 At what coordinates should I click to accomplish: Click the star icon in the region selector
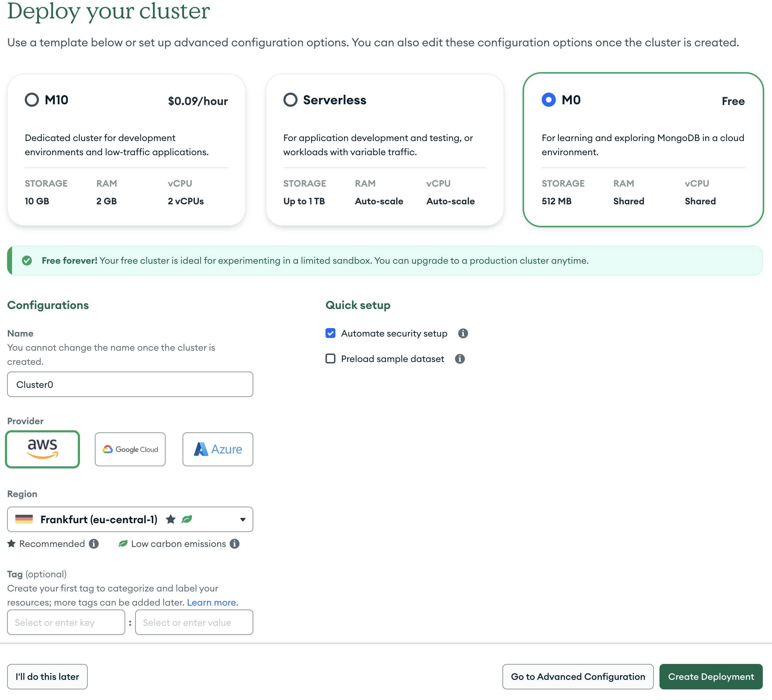(x=171, y=519)
